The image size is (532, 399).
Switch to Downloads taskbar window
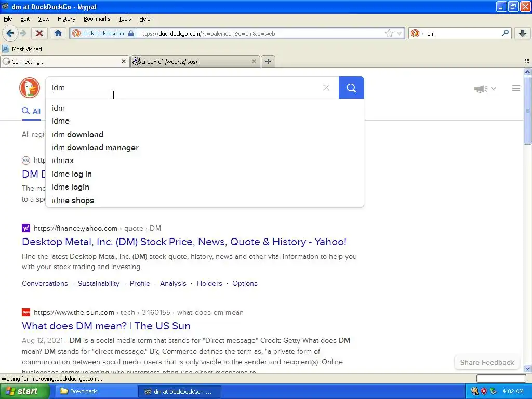(96, 392)
